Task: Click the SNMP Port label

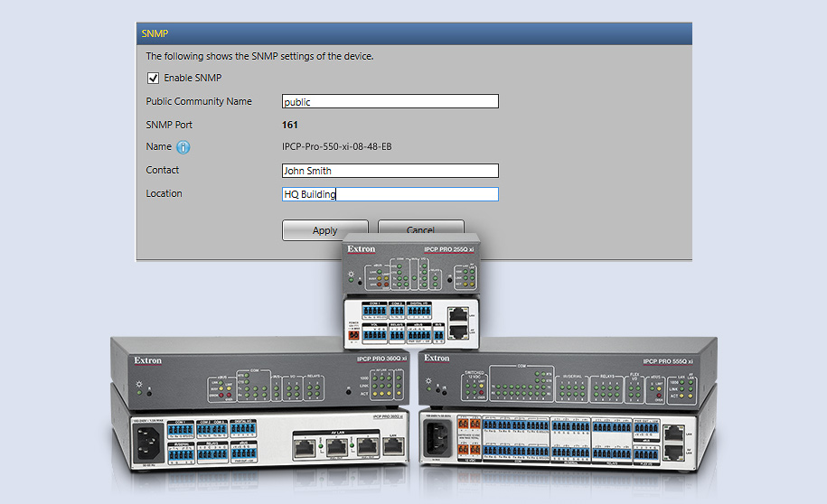Action: (x=169, y=125)
